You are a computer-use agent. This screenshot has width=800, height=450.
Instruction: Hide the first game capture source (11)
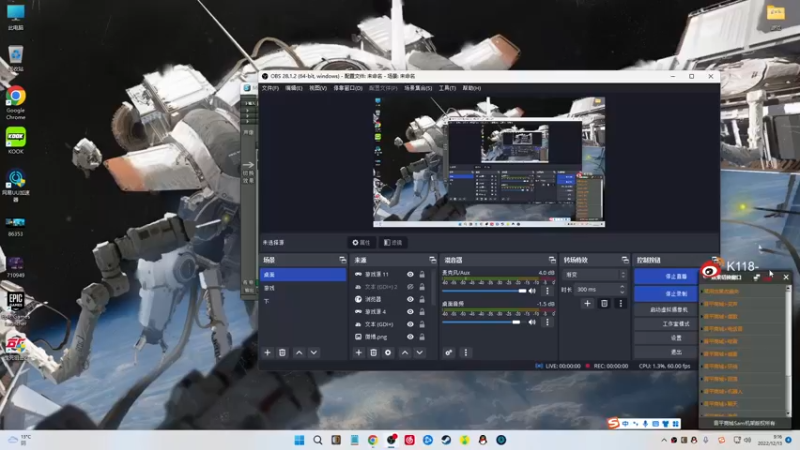point(410,274)
